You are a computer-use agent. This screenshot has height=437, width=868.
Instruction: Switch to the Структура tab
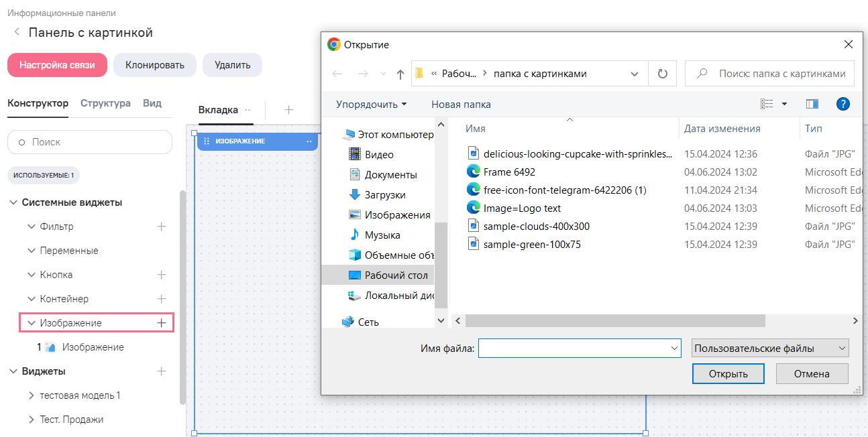point(105,103)
